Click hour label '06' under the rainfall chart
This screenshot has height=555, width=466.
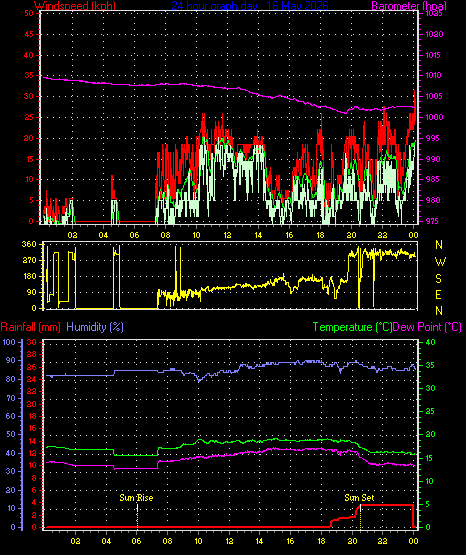[x=136, y=541]
